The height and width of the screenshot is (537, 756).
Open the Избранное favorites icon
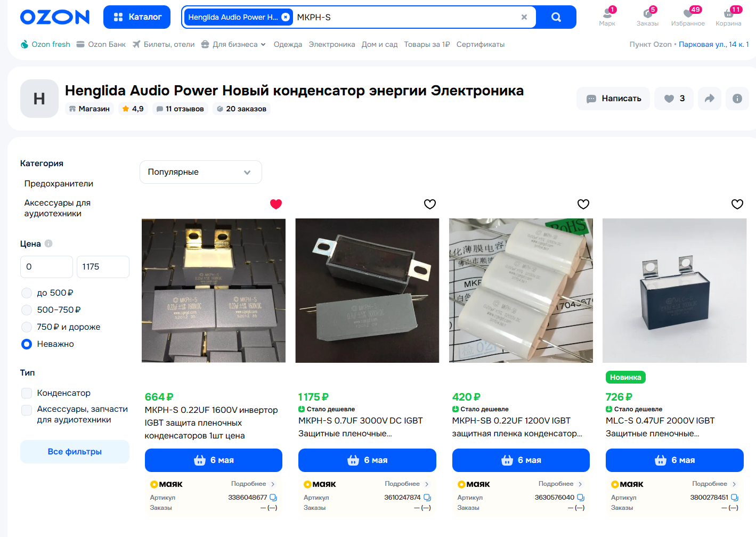click(688, 17)
